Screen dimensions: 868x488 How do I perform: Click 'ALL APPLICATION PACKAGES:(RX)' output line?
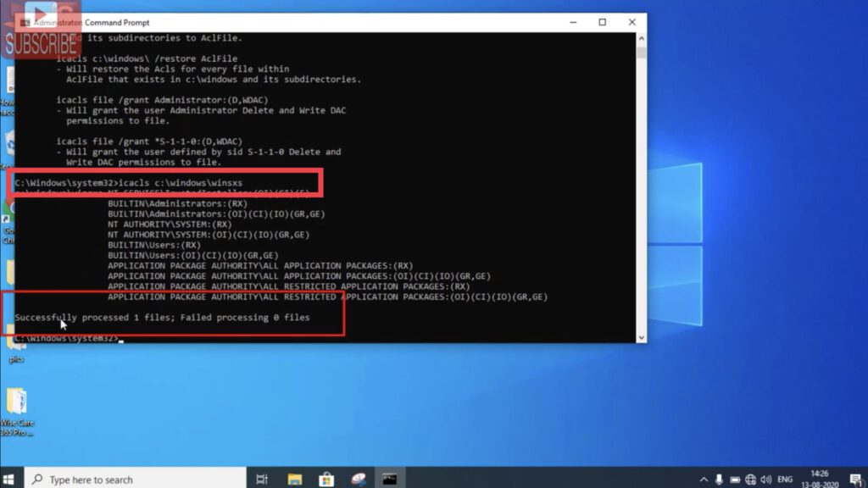tap(261, 266)
